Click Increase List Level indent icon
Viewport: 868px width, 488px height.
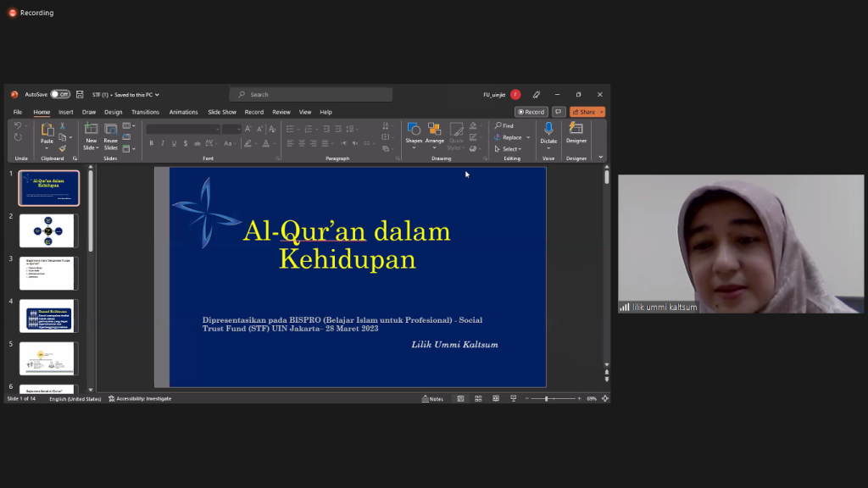coord(338,129)
